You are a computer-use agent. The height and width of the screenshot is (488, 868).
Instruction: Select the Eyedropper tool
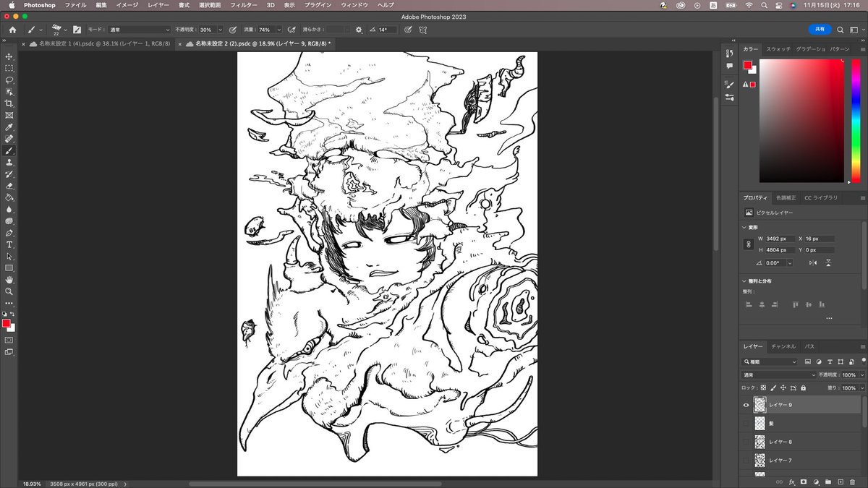pyautogui.click(x=9, y=127)
